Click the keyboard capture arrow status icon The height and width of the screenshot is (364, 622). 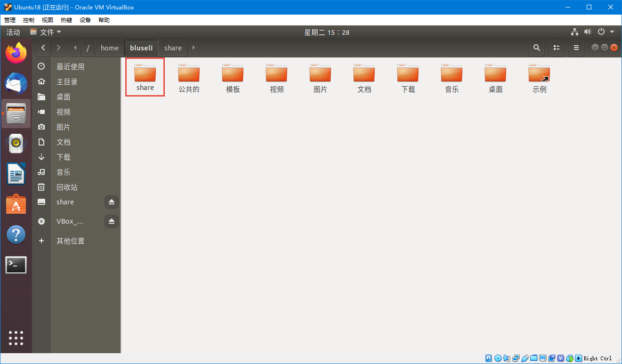coord(578,358)
